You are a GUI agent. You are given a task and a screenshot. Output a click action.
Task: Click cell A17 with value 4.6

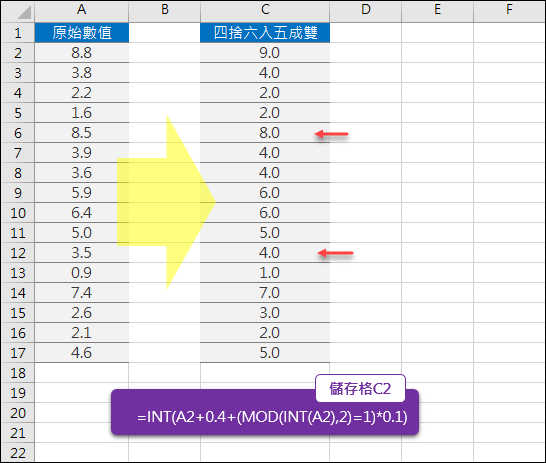point(82,353)
